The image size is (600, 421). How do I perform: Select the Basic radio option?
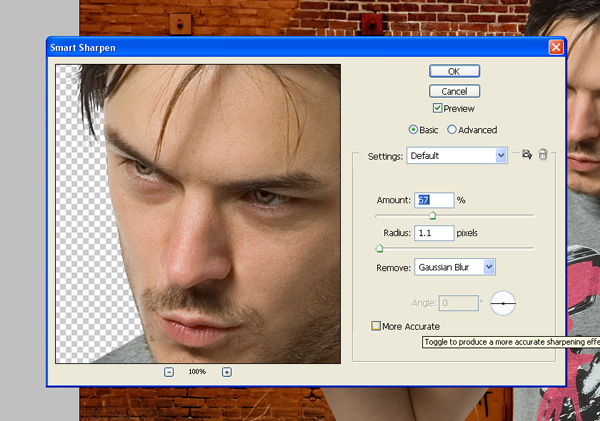point(413,130)
